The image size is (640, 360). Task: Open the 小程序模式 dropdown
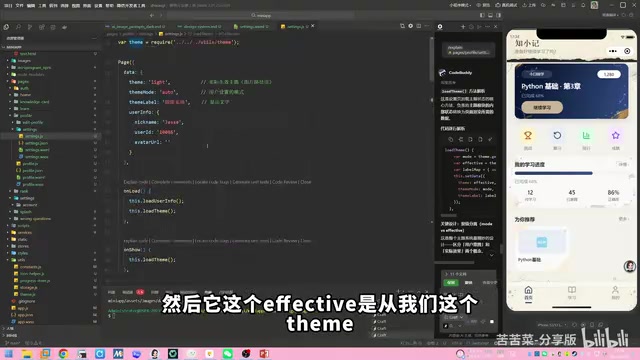tap(460, 5)
